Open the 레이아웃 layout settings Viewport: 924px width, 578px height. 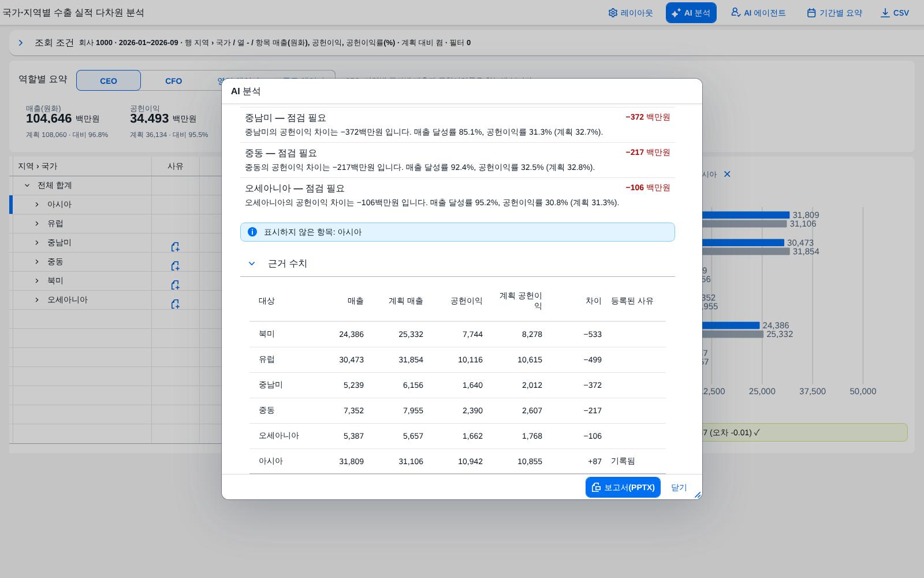point(630,13)
